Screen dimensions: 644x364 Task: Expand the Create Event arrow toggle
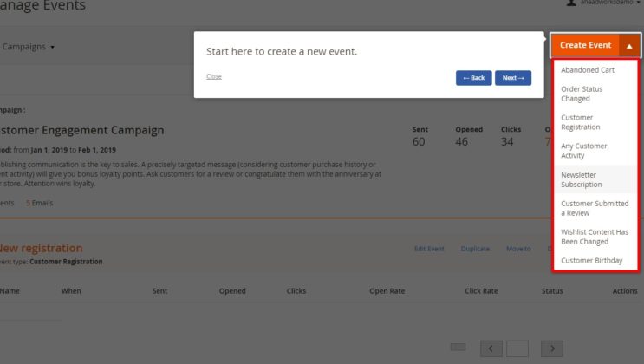click(x=628, y=45)
